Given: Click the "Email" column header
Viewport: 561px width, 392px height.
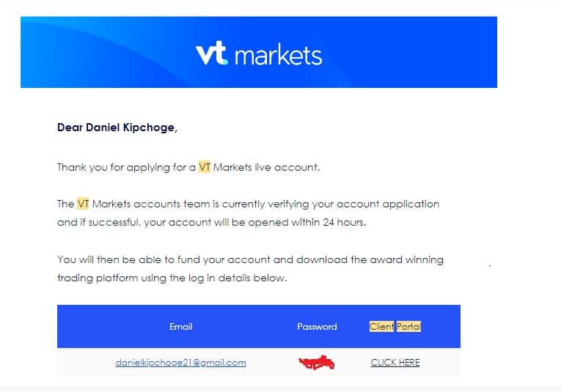Looking at the screenshot, I should [180, 327].
